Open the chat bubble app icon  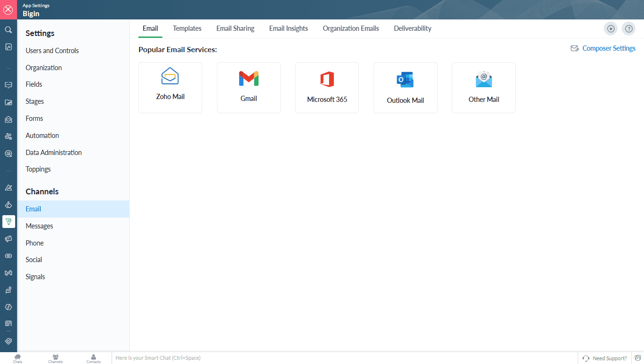pos(8,85)
